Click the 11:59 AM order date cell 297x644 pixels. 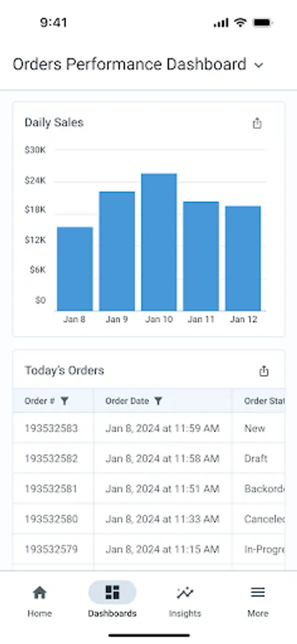(162, 429)
